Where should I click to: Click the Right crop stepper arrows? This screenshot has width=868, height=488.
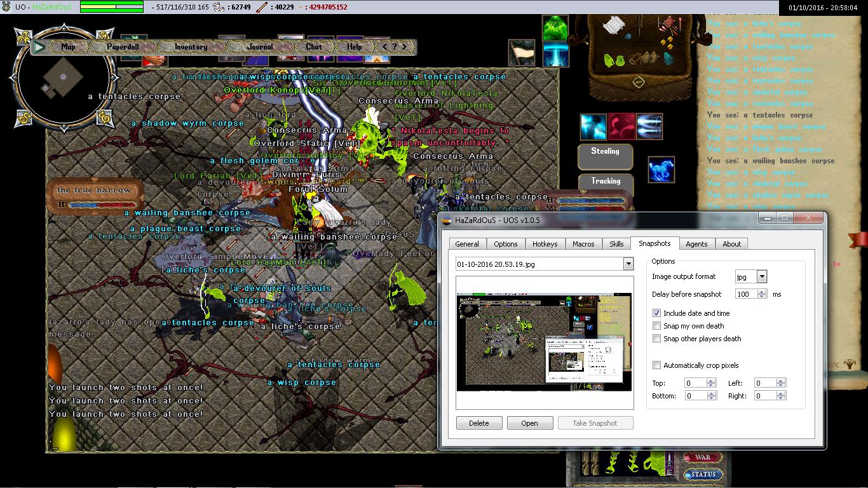(x=781, y=396)
